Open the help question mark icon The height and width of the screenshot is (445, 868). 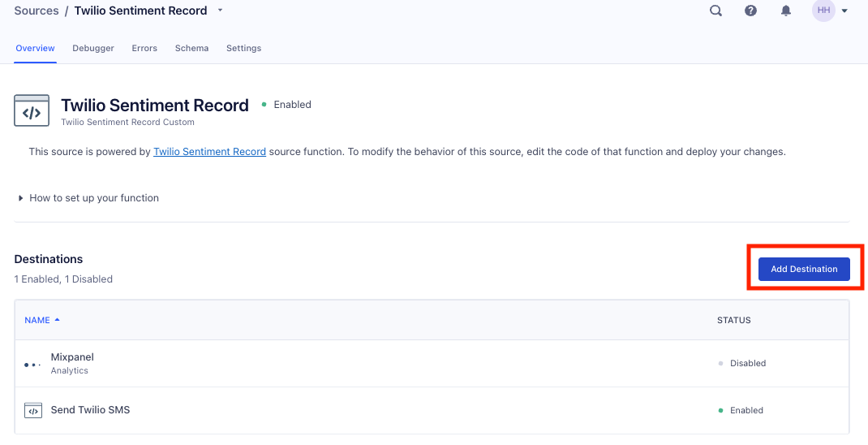(x=750, y=11)
